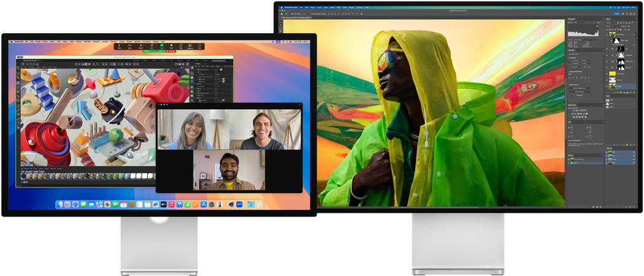Click the Remove Background quick action button
Viewport: 644px width, 276px height.
tap(580, 88)
